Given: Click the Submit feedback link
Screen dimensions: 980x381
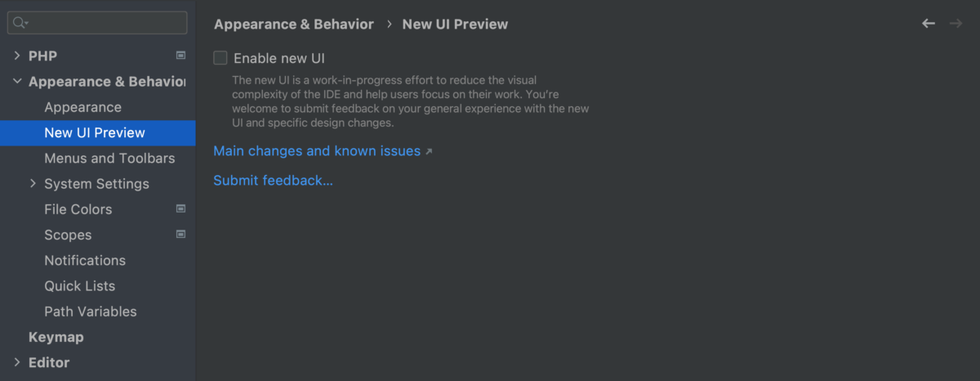Looking at the screenshot, I should click(273, 180).
